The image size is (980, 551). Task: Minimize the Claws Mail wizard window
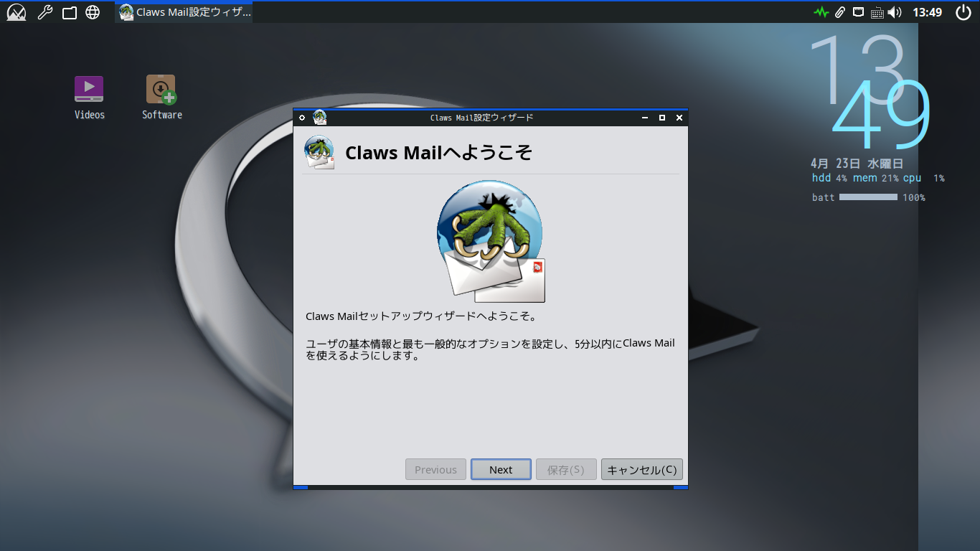[x=645, y=118]
